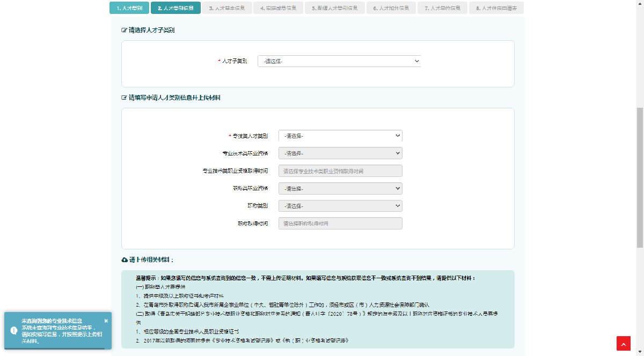Click the 职称取得时间 date field
Viewport: 644px width, 356px height.
point(340,224)
